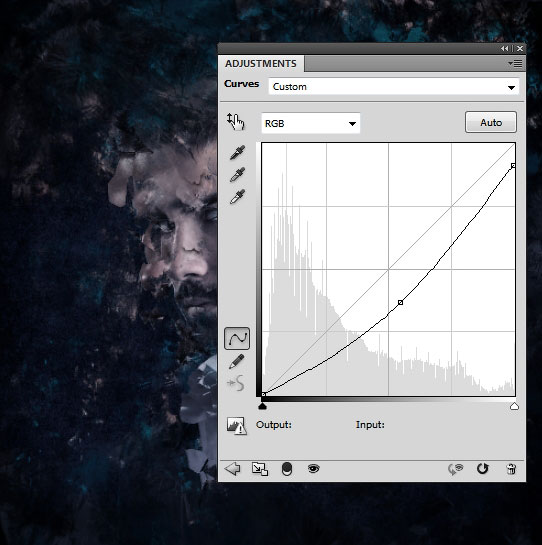Pick the white point eyedropper
The image size is (542, 545).
pyautogui.click(x=237, y=197)
